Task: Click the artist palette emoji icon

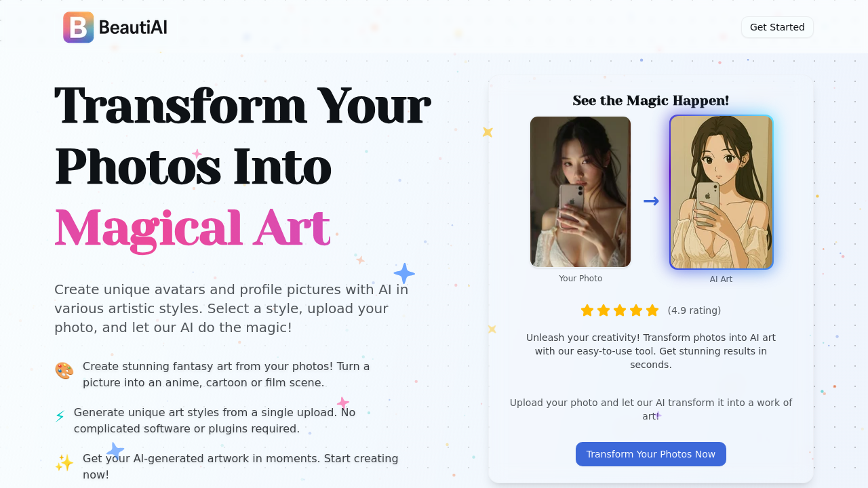Action: 64,371
